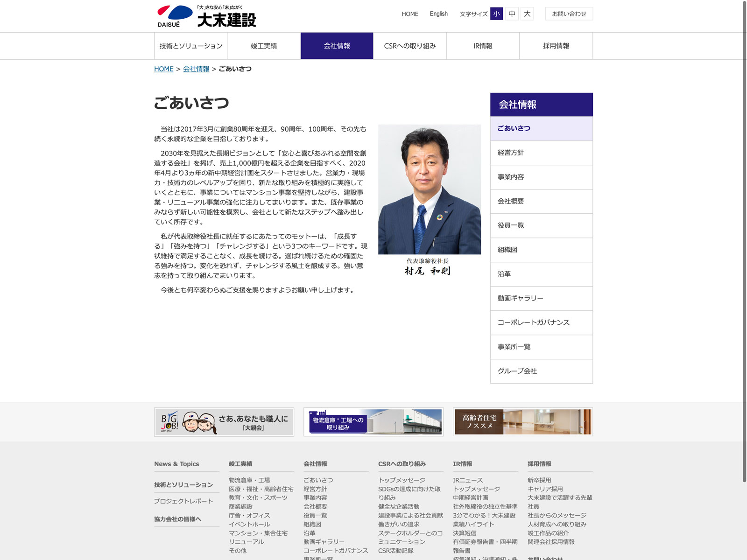Set font size to small (小)

(x=496, y=14)
